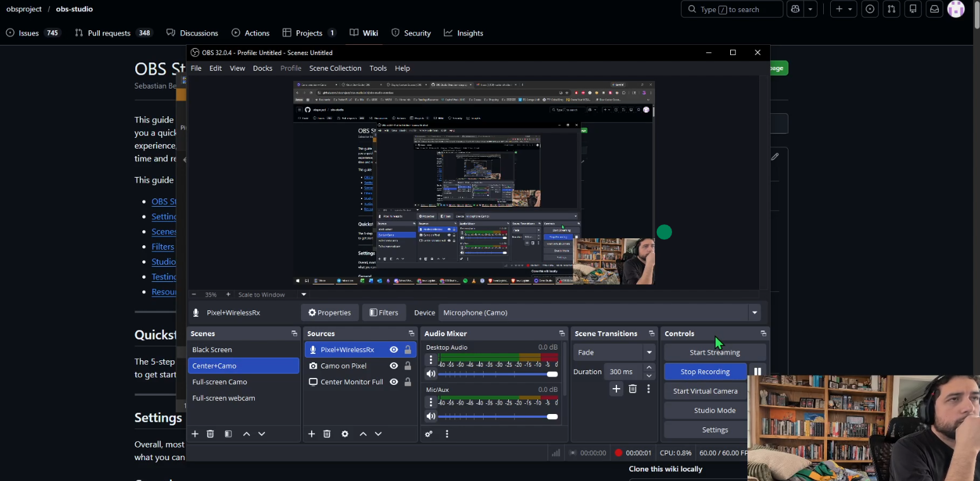Switch to the GitHub Wiki tab

point(364,33)
